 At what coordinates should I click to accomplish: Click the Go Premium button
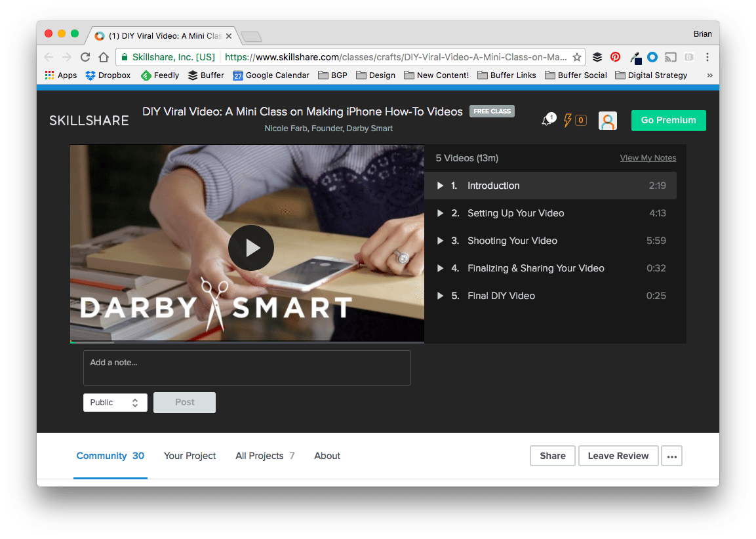pos(668,120)
